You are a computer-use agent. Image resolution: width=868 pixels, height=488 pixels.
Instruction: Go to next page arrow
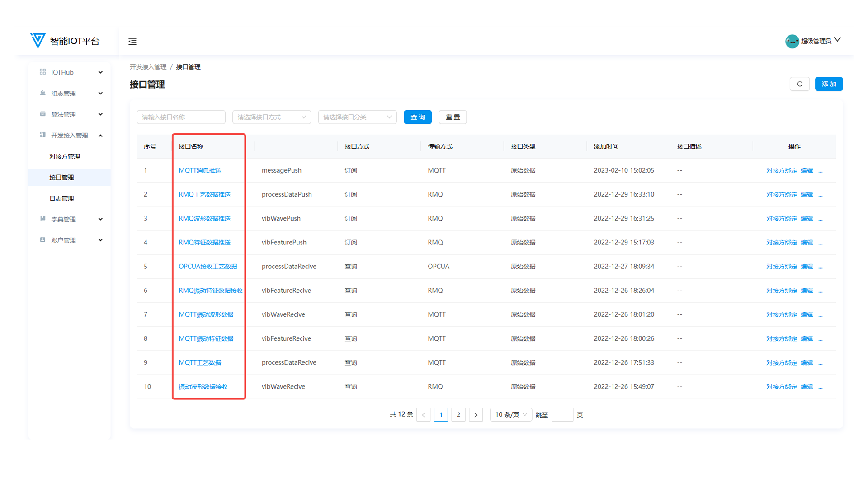click(x=476, y=415)
